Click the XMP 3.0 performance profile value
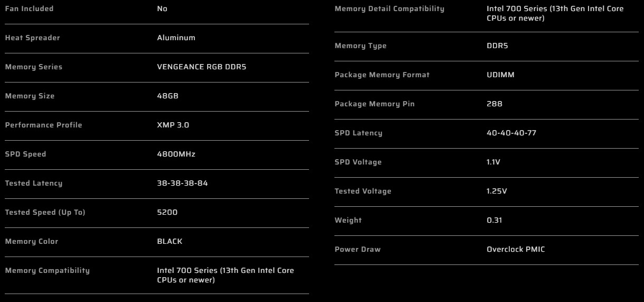The height and width of the screenshot is (302, 644). [x=173, y=125]
